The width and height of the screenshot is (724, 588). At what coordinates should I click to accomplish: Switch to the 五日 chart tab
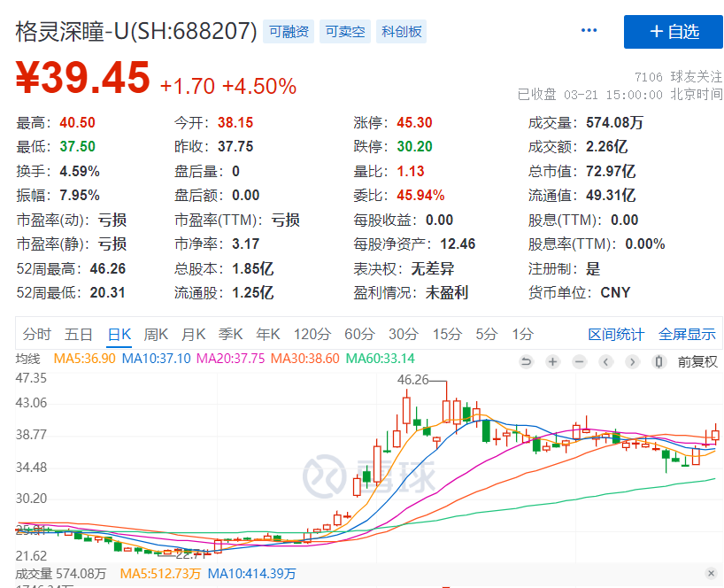[x=79, y=334]
